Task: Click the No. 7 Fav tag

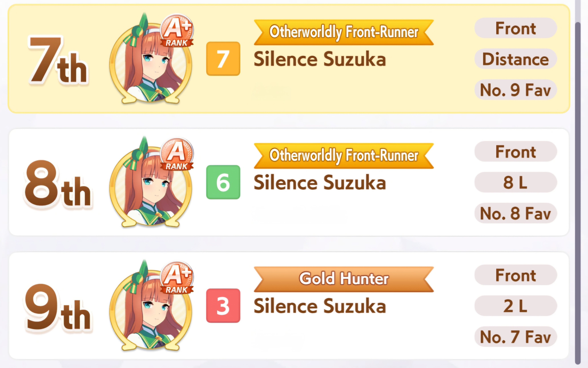Action: (x=515, y=337)
